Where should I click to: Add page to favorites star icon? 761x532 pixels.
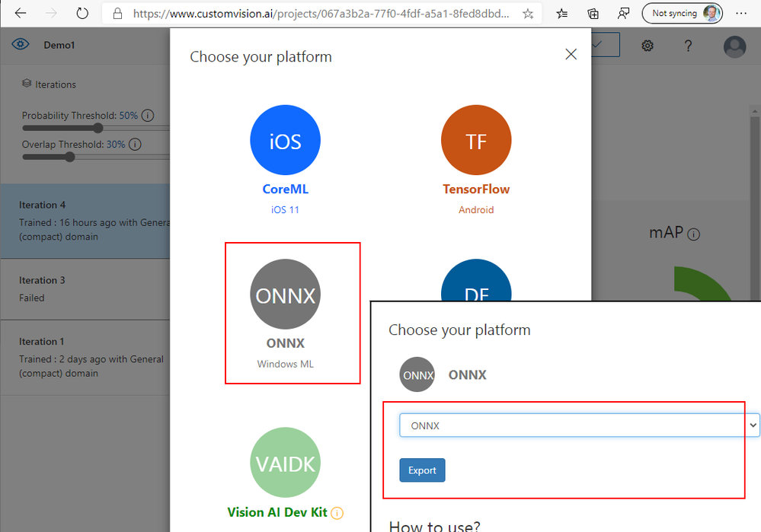(x=528, y=14)
